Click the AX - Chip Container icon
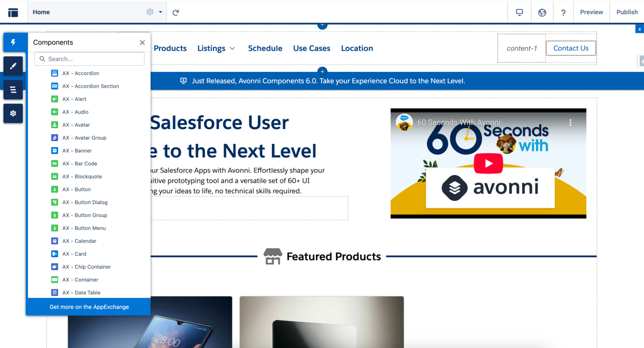Screen dimensions: 644x348 pyautogui.click(x=55, y=267)
